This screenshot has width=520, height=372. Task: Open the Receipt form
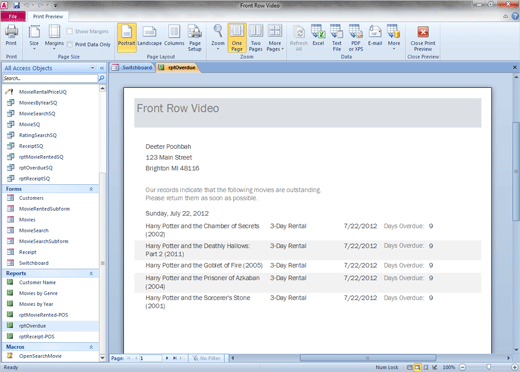coord(28,252)
